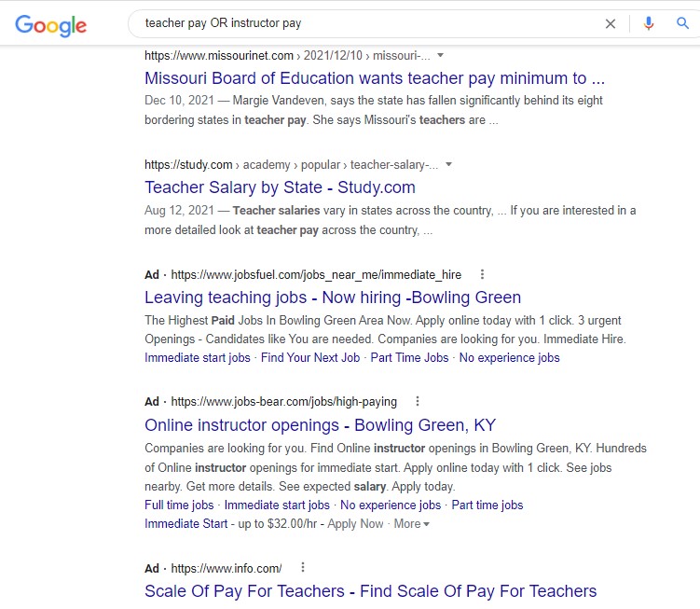
Task: Open three-dot menu for jobsfuel.com ad
Action: point(482,275)
